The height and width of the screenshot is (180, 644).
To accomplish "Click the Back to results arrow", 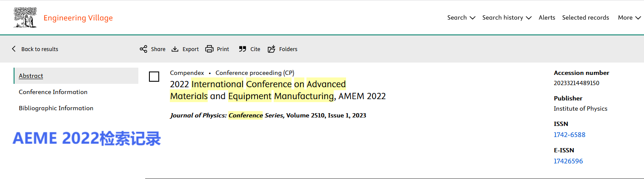I will pyautogui.click(x=14, y=49).
